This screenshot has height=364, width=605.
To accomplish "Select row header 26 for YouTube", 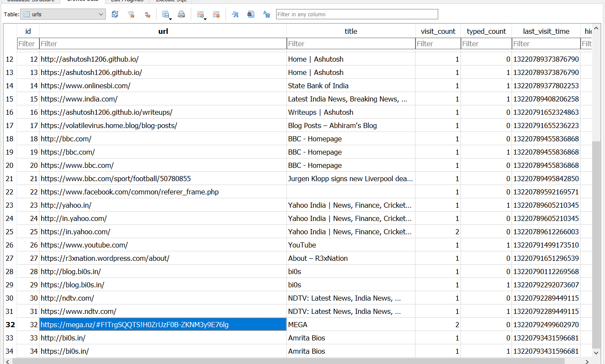I will point(9,245).
